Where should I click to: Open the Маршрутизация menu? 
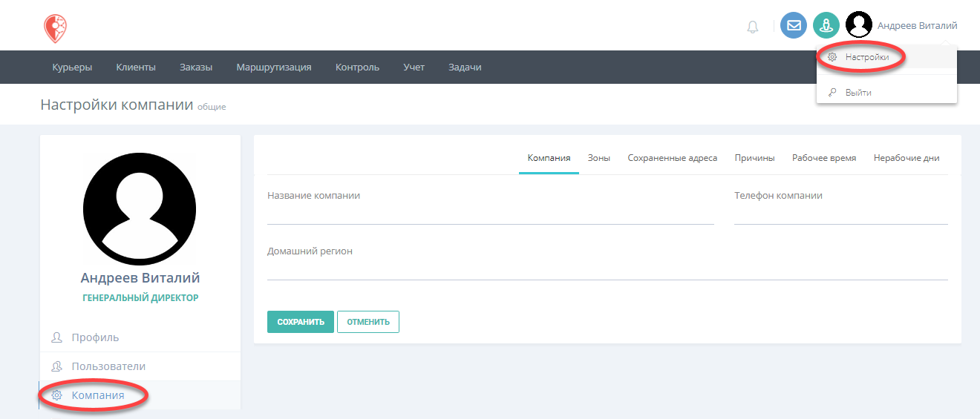click(x=274, y=67)
